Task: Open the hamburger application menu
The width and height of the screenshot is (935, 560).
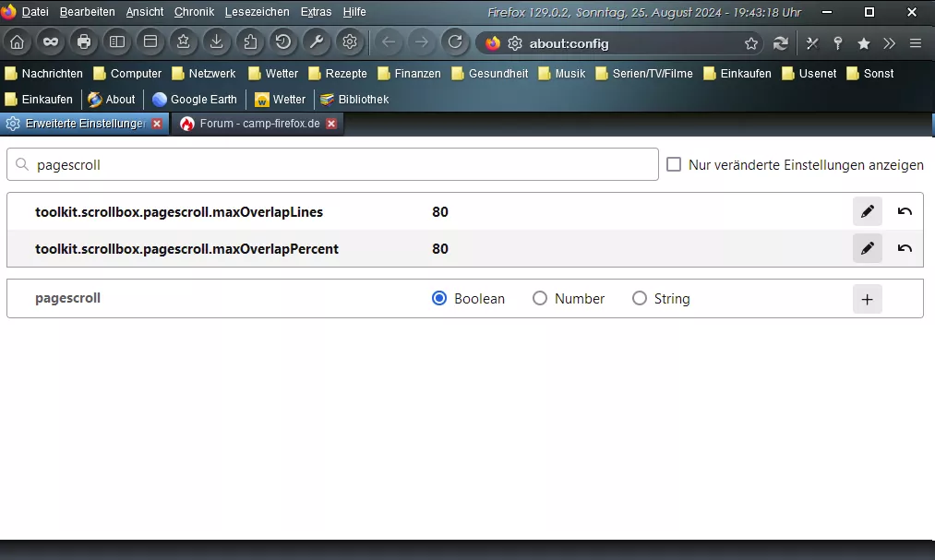Action: 916,43
